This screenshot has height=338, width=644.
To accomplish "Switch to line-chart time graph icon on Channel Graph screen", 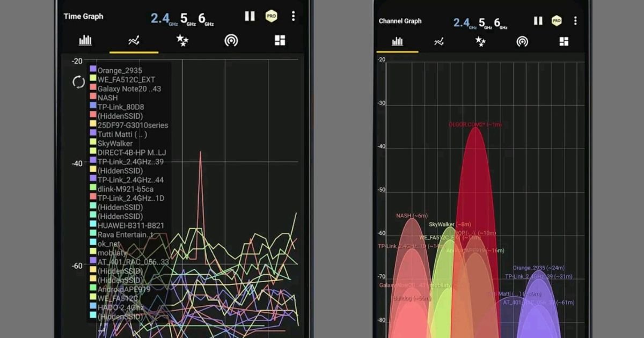I will coord(439,41).
